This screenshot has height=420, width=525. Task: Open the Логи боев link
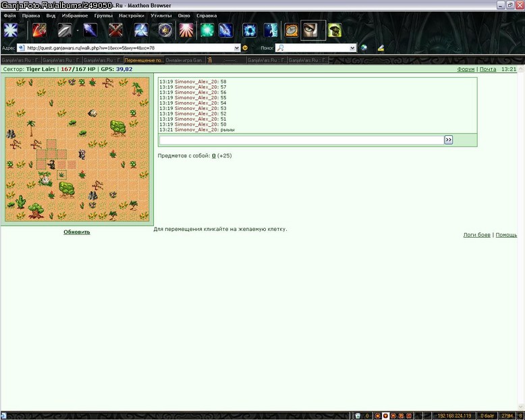pyautogui.click(x=477, y=235)
